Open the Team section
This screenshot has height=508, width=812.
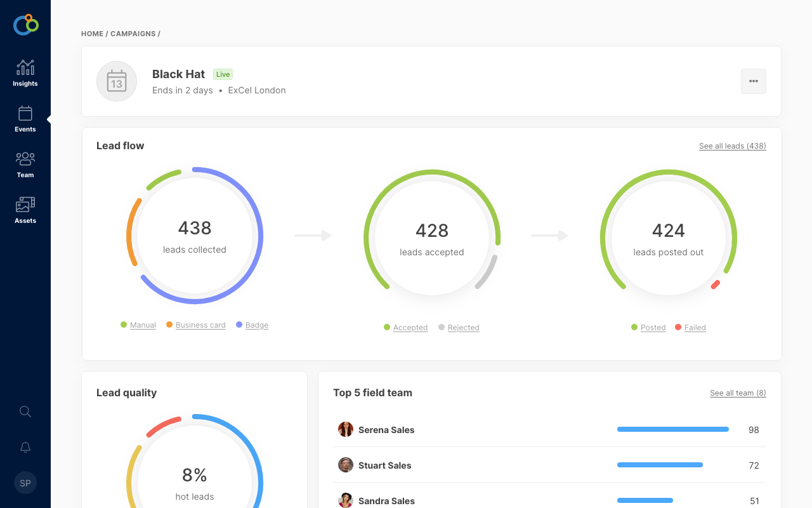coord(25,164)
